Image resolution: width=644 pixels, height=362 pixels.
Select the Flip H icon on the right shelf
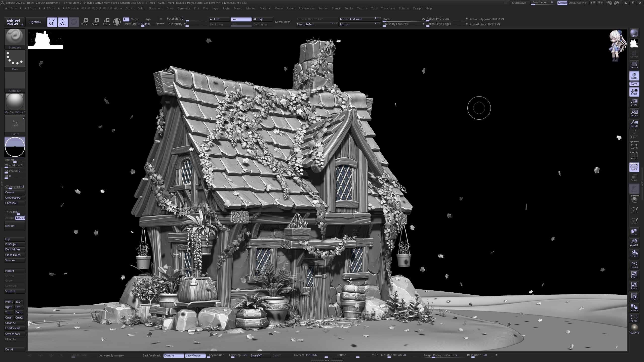[634, 274]
